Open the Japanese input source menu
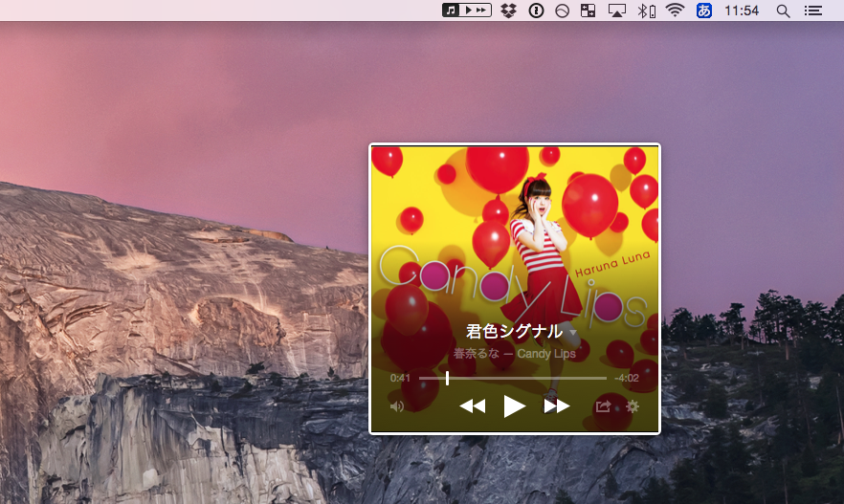This screenshot has height=504, width=844. tap(704, 11)
